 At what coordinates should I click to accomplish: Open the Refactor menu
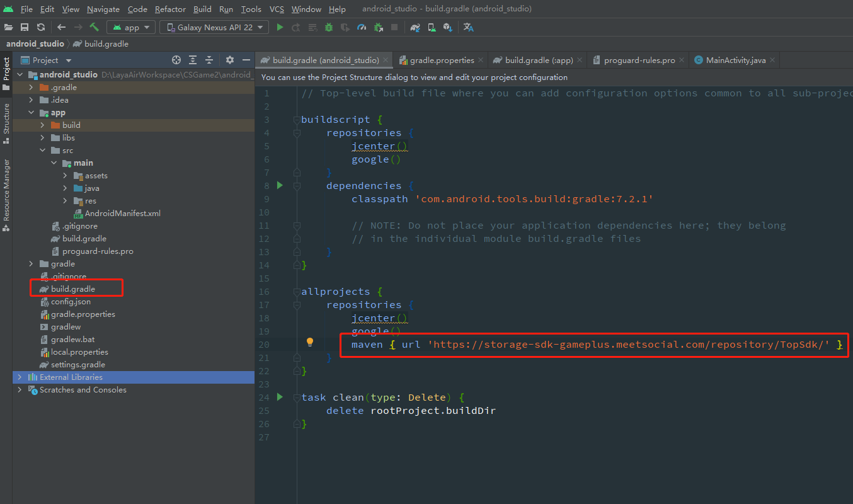click(170, 9)
